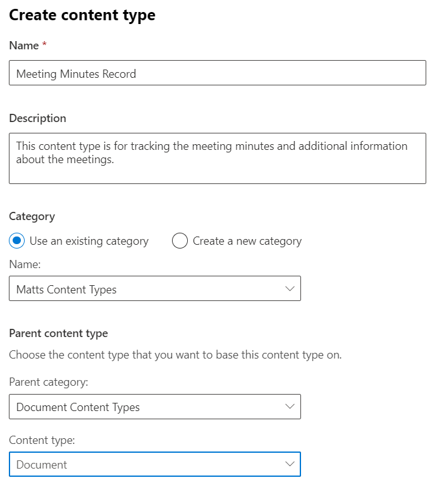Click into the Meeting Minutes Record name field
Screen dimensions: 437x504
pos(218,73)
